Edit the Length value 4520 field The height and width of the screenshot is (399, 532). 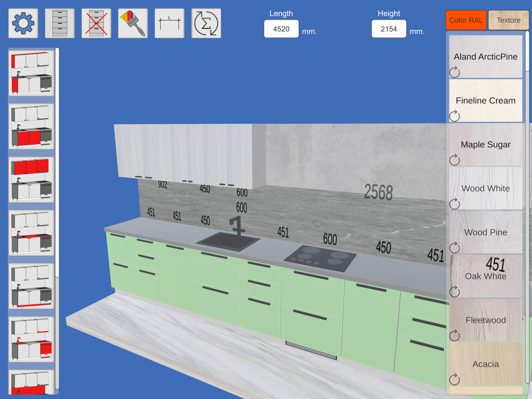[x=281, y=29]
